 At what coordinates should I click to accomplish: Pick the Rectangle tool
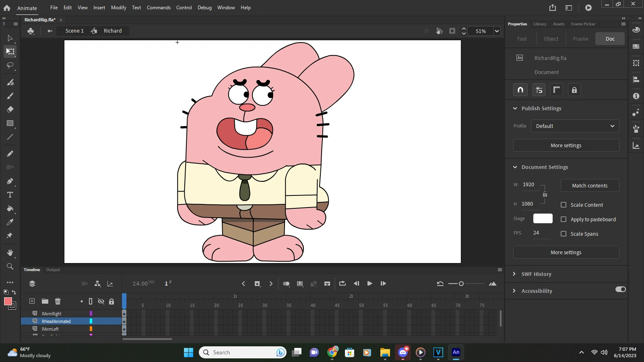tap(10, 123)
